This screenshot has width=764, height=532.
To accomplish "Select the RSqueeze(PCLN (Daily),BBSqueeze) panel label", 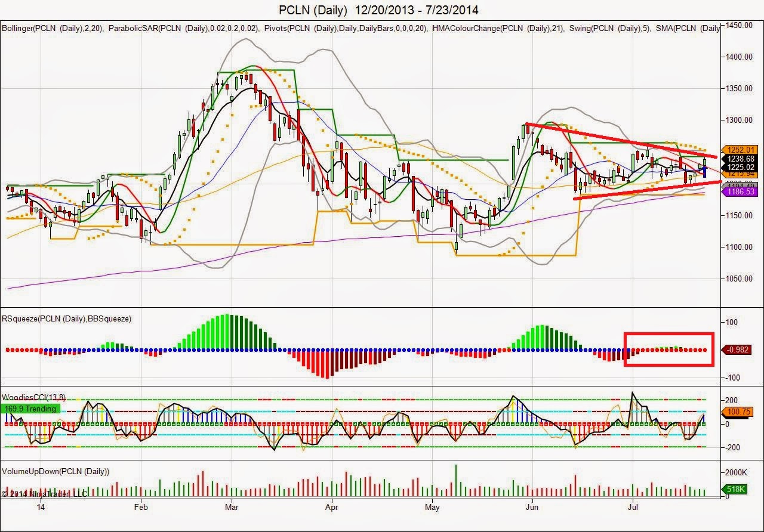I will (67, 319).
